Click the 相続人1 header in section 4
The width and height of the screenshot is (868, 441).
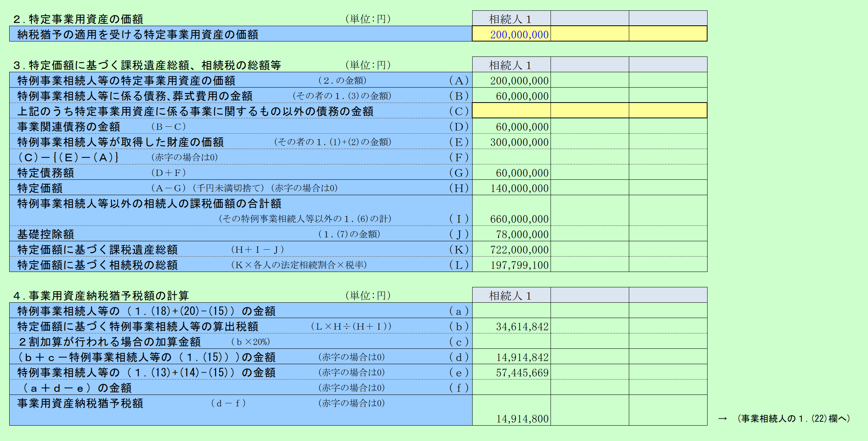pyautogui.click(x=511, y=295)
